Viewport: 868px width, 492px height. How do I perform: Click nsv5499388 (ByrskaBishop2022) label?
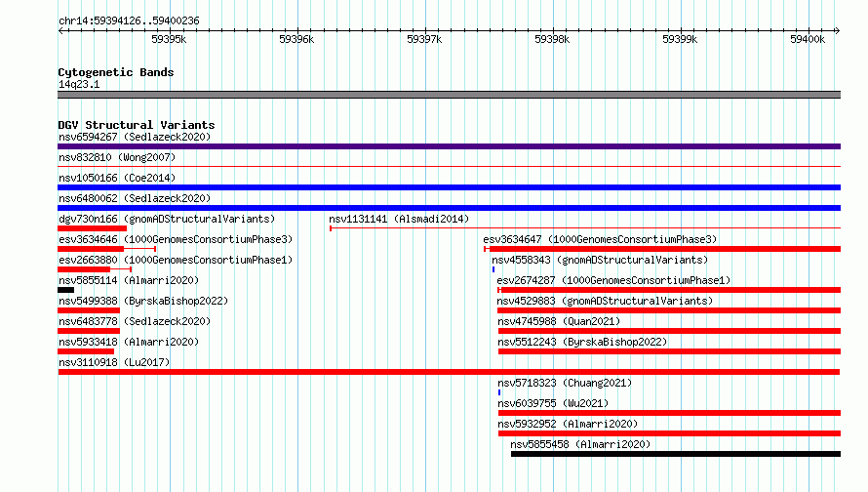click(x=143, y=301)
